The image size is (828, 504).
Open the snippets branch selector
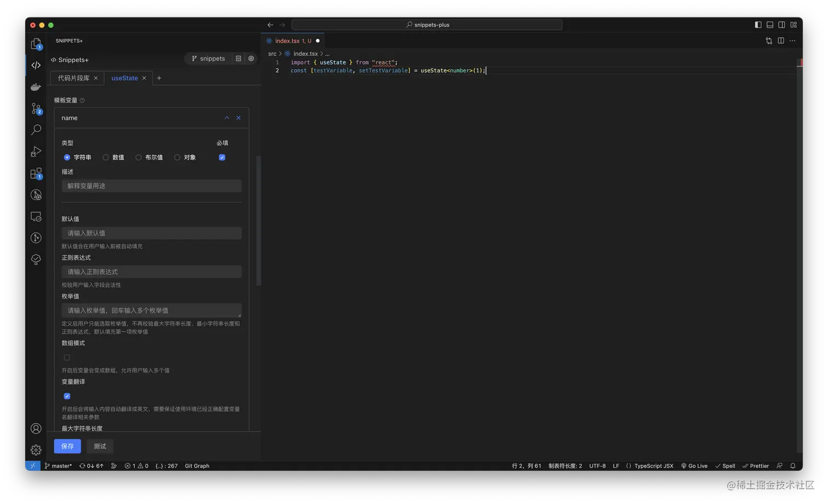(208, 59)
